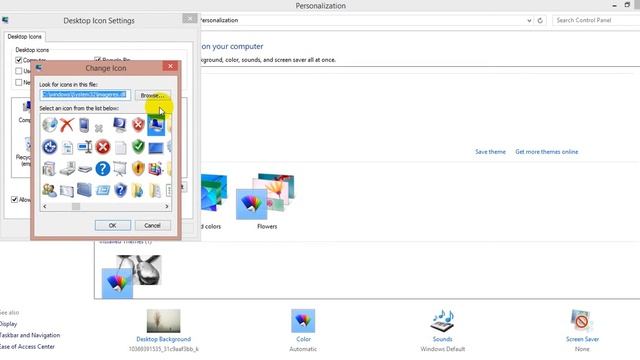Viewport: 640px width, 360px height.
Task: Select the red circle X error icon
Action: 103,147
